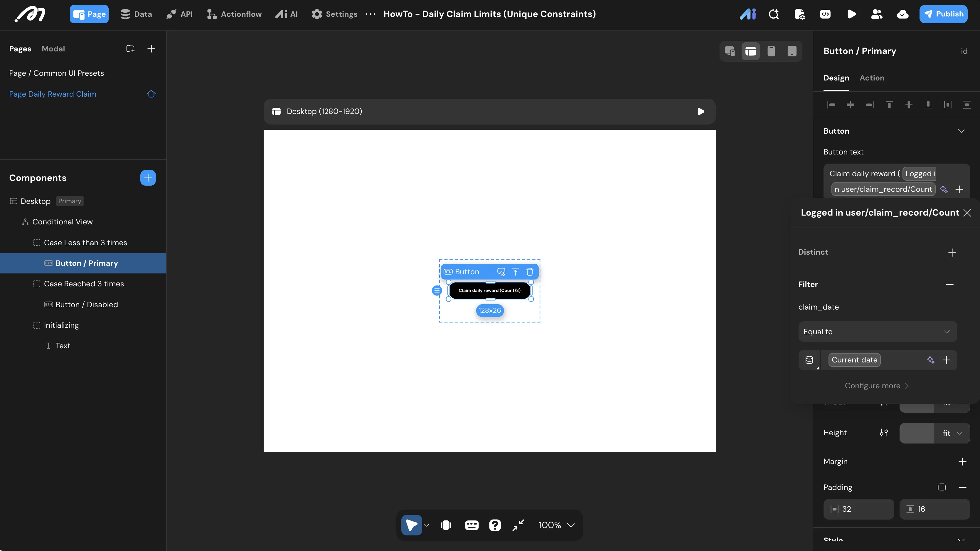
Task: Open the more options ellipsis menu
Action: point(371,14)
